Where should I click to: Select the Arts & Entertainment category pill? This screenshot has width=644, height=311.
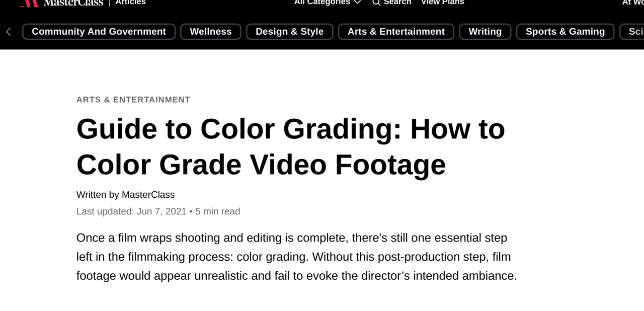coord(396,32)
